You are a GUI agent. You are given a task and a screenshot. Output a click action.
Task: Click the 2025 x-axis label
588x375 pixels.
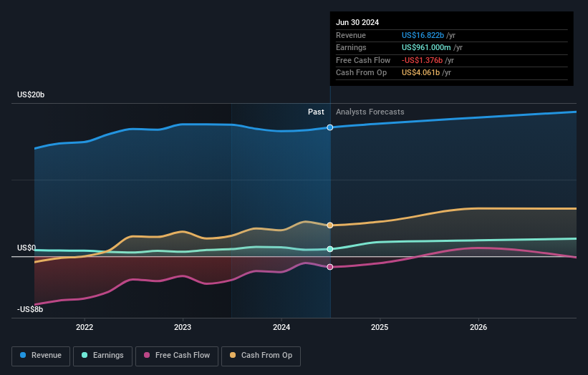pos(380,328)
